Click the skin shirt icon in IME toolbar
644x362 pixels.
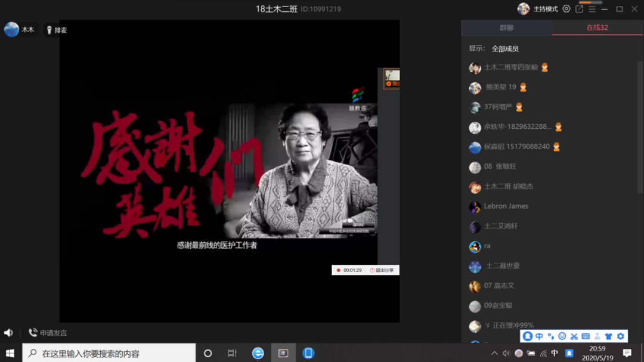[x=609, y=336]
